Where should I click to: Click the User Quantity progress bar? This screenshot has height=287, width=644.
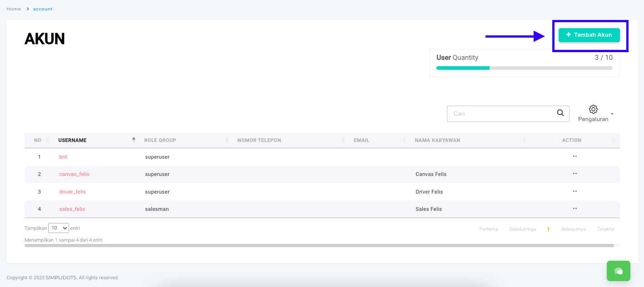(x=524, y=68)
